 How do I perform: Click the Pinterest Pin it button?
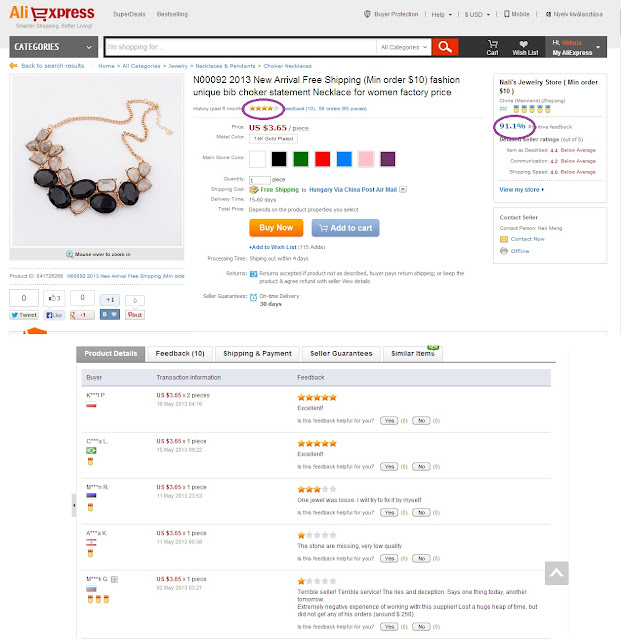pyautogui.click(x=135, y=315)
